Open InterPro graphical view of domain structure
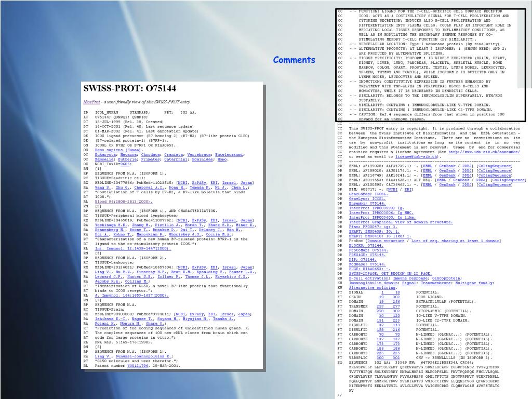Screen dimensions: 532x399 [x=401, y=222]
